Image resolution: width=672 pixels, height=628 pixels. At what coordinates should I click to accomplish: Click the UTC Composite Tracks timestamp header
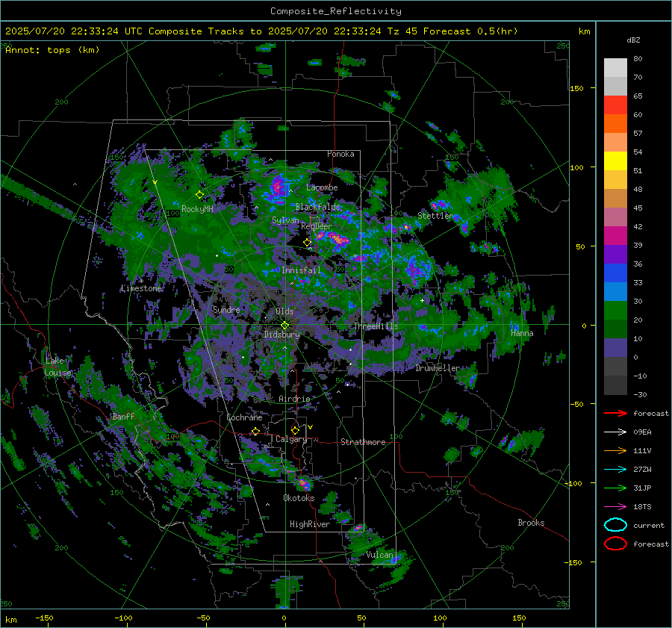261,31
